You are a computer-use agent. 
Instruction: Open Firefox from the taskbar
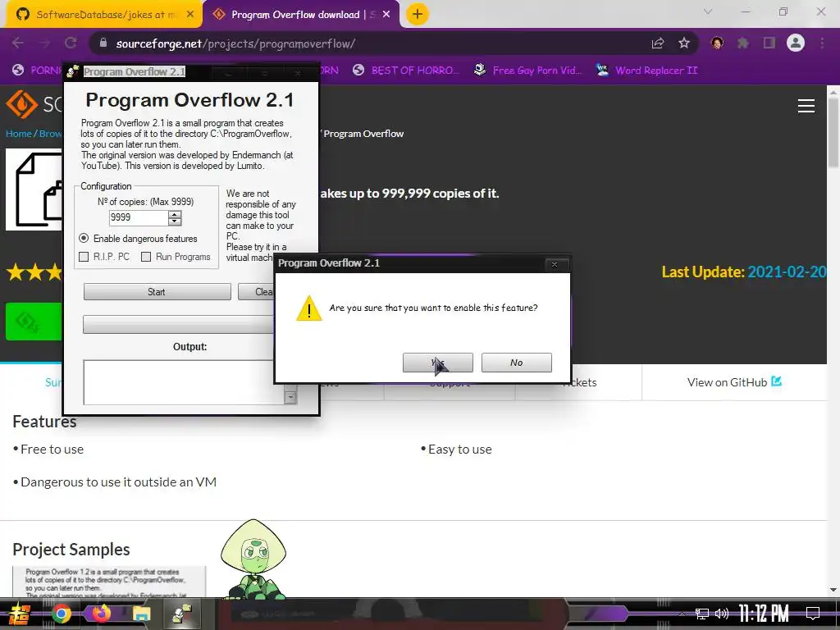101,614
